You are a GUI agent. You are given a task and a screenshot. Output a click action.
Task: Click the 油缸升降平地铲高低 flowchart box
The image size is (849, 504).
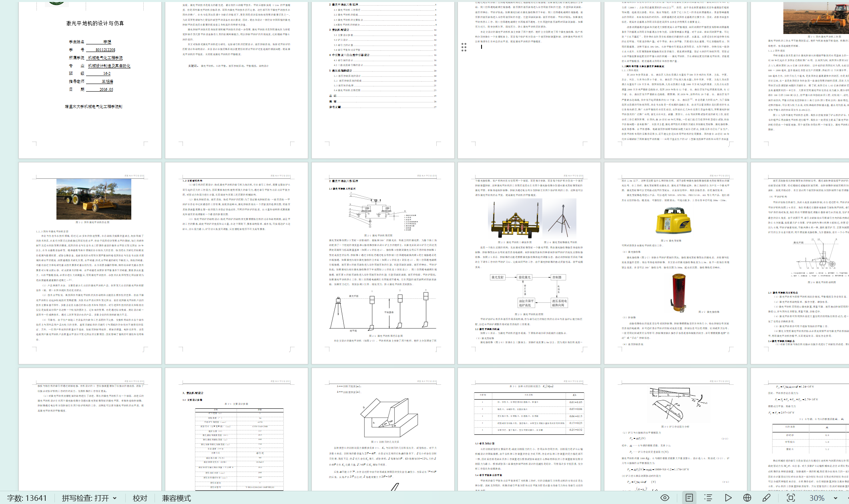[x=526, y=303]
